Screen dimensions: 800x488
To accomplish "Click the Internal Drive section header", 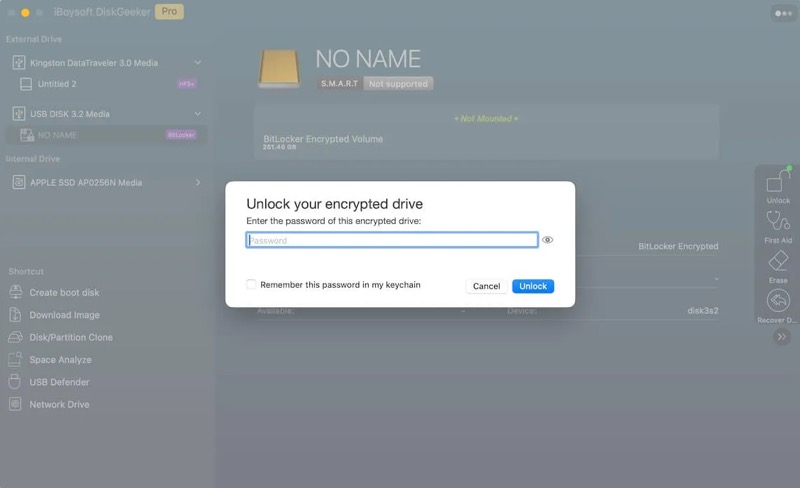I will tap(33, 159).
